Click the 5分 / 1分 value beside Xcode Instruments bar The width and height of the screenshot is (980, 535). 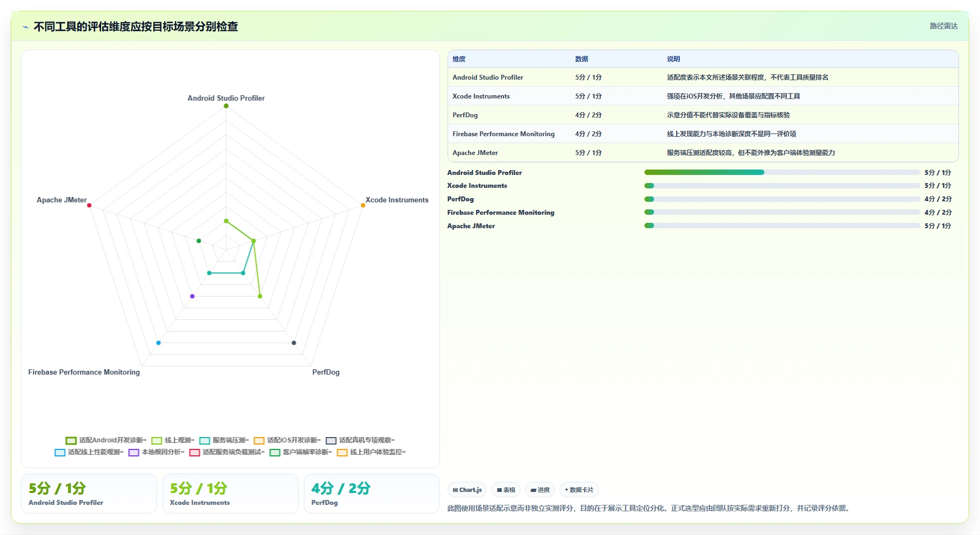click(938, 186)
